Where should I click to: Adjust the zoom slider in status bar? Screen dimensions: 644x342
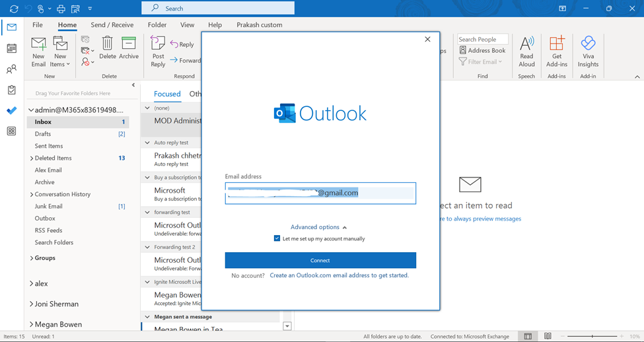tap(592, 336)
